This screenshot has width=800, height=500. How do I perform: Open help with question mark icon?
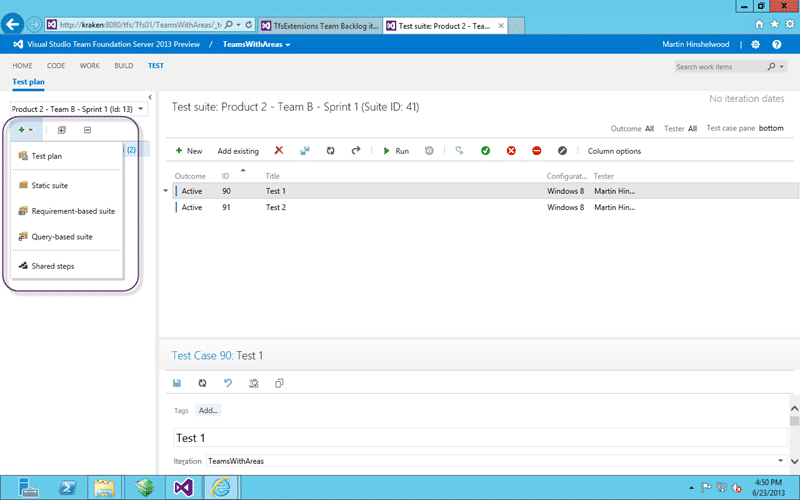click(777, 44)
